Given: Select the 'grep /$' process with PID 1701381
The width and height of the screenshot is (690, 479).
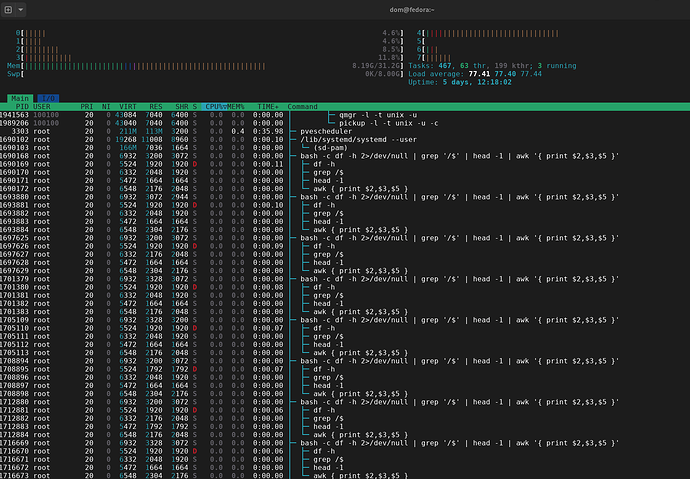Looking at the screenshot, I should click(x=345, y=296).
